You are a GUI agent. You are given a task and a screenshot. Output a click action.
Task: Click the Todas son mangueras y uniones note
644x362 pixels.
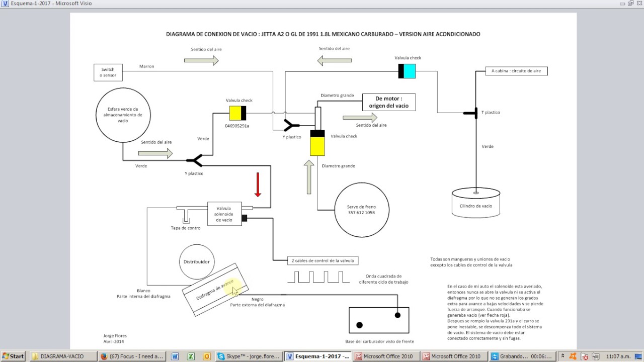471,262
